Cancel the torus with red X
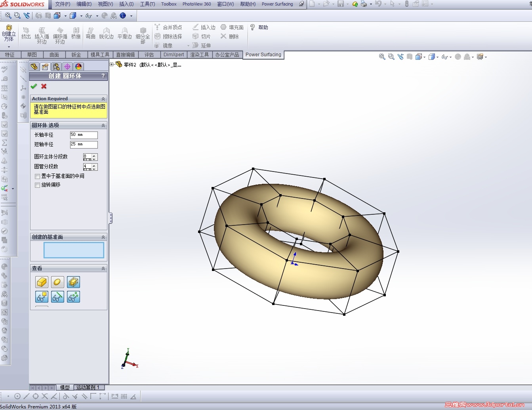The height and width of the screenshot is (410, 532). click(x=44, y=86)
